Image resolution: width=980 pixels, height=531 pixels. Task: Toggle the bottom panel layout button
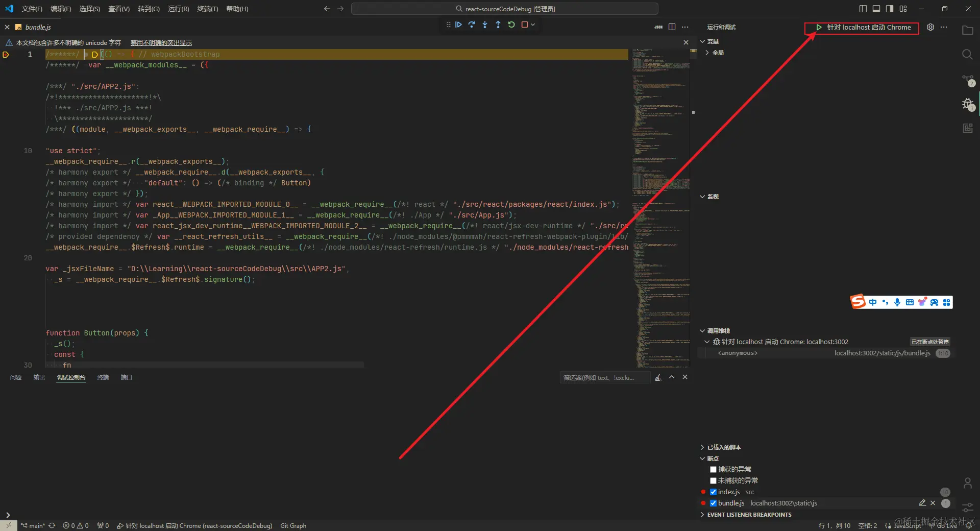point(876,9)
